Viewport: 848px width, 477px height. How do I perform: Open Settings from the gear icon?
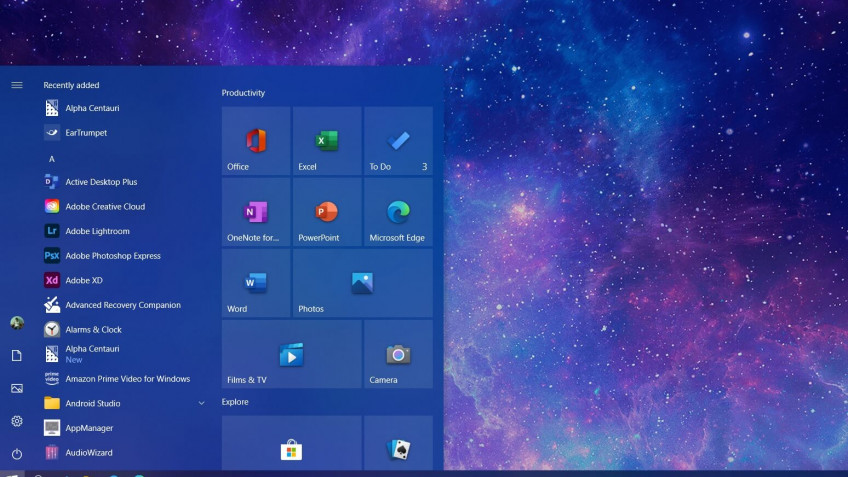pos(17,421)
